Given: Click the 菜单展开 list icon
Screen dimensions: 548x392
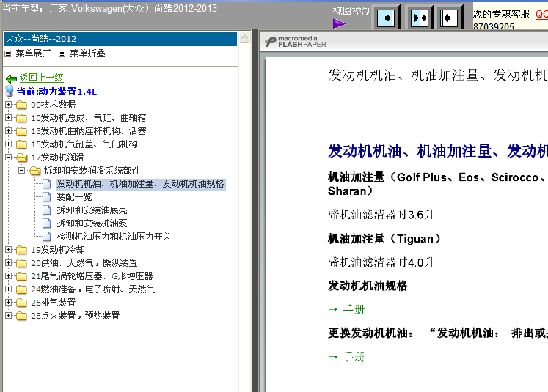Looking at the screenshot, I should click(8, 53).
